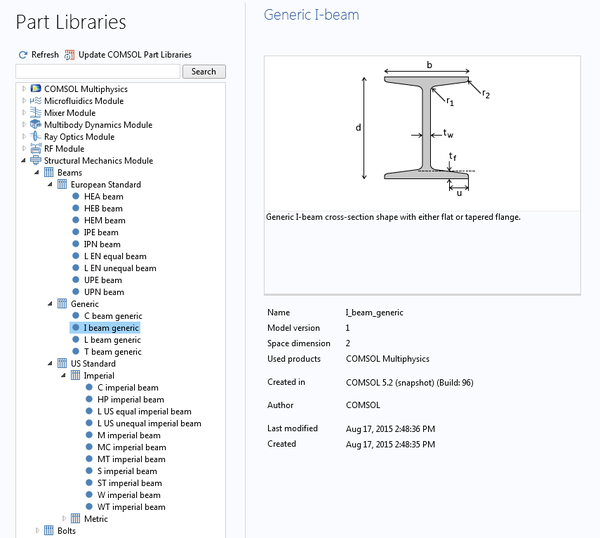
Task: Collapse the European Standard folder
Action: [x=50, y=184]
